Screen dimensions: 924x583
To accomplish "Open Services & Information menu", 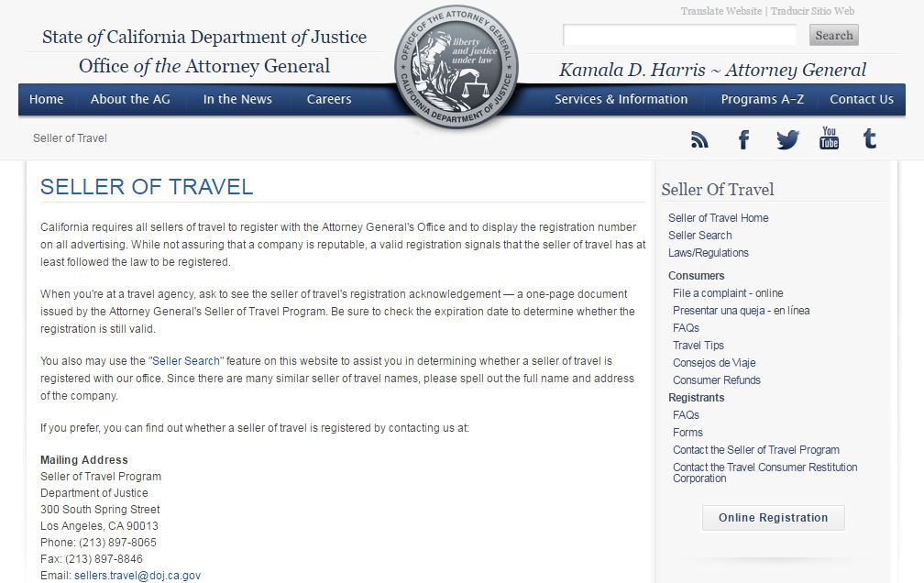I will (x=621, y=99).
